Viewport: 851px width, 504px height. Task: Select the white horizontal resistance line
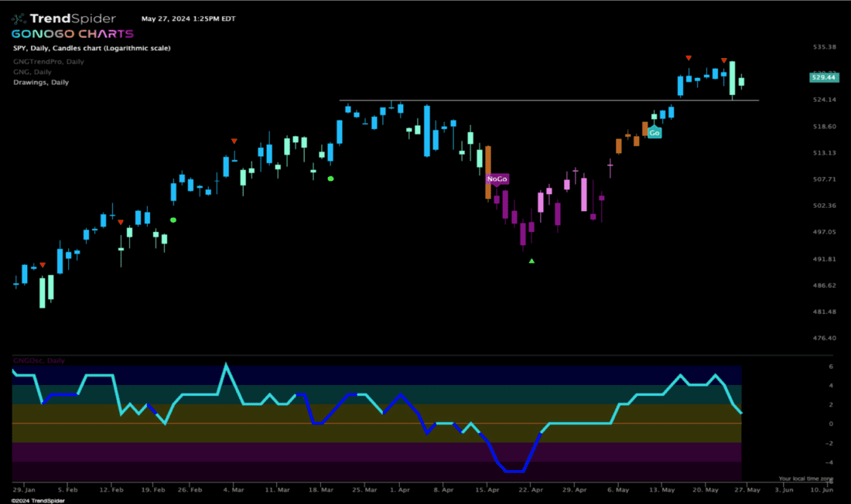(x=542, y=100)
